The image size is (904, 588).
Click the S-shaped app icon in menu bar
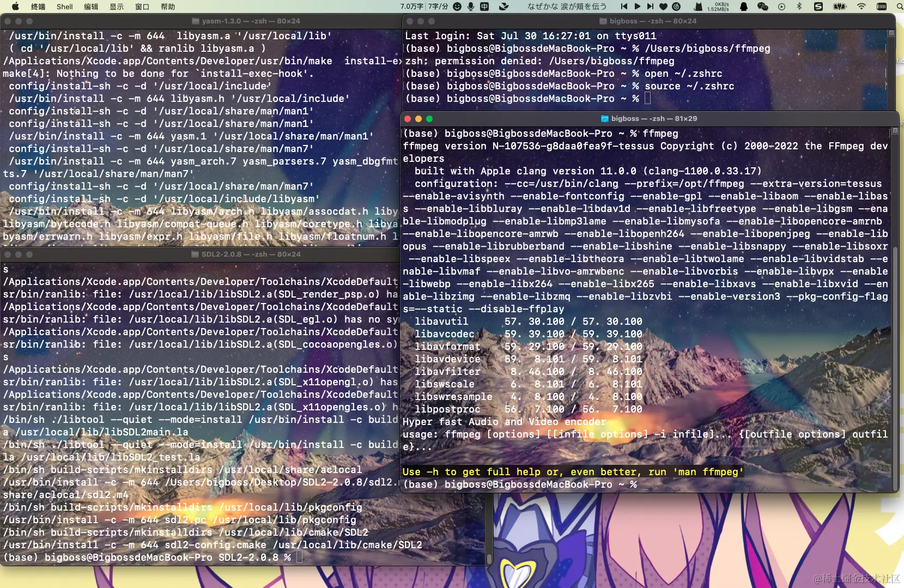point(818,7)
